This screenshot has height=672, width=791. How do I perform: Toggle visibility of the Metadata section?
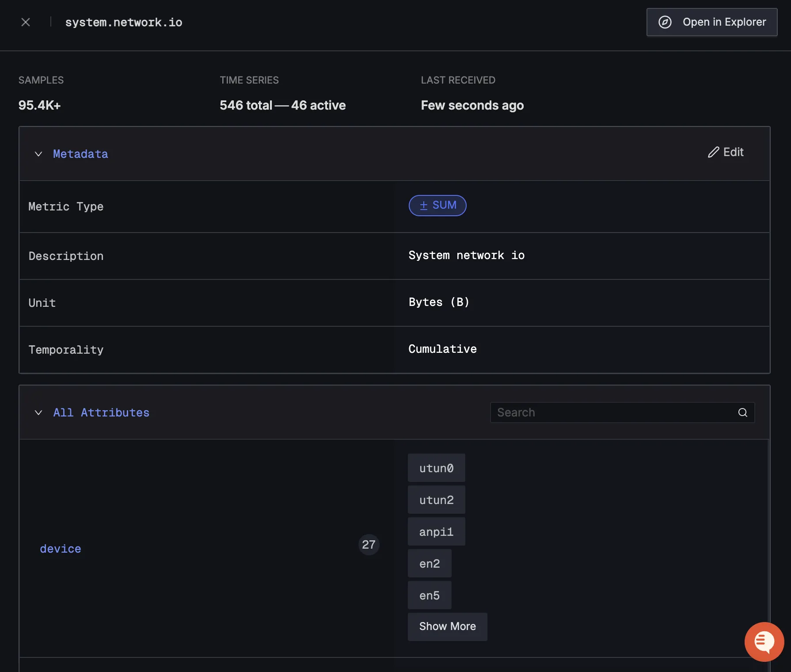[x=38, y=154]
